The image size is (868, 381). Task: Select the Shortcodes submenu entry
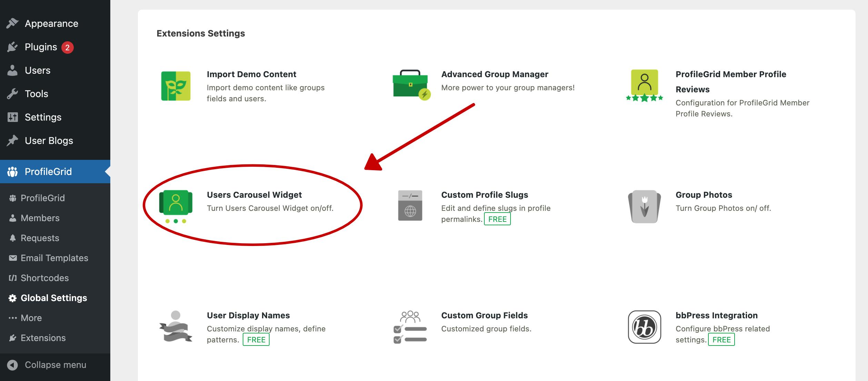pyautogui.click(x=44, y=278)
